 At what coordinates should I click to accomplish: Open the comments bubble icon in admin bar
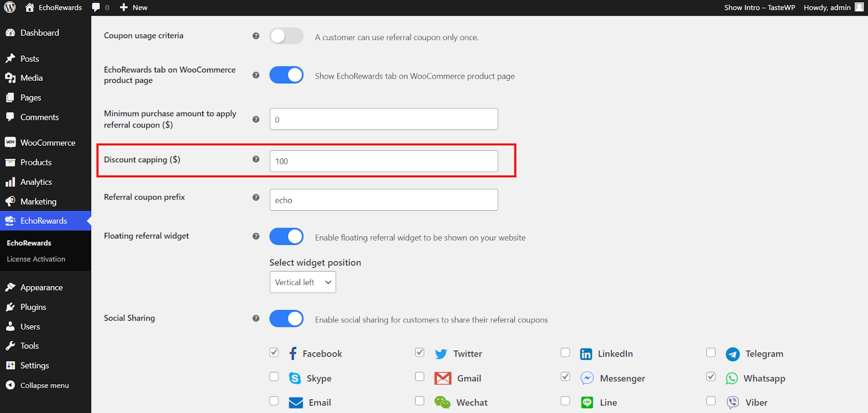tap(96, 8)
